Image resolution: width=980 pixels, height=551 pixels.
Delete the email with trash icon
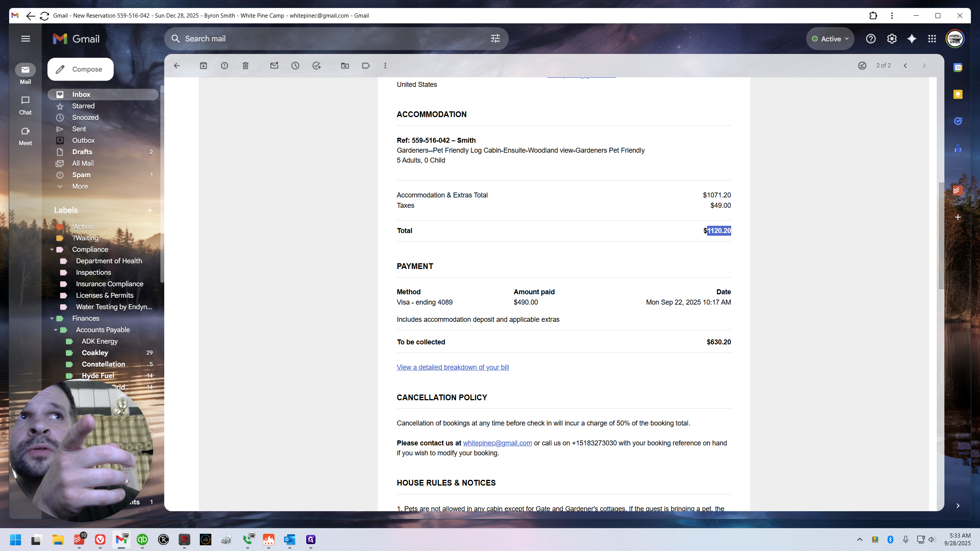[245, 66]
